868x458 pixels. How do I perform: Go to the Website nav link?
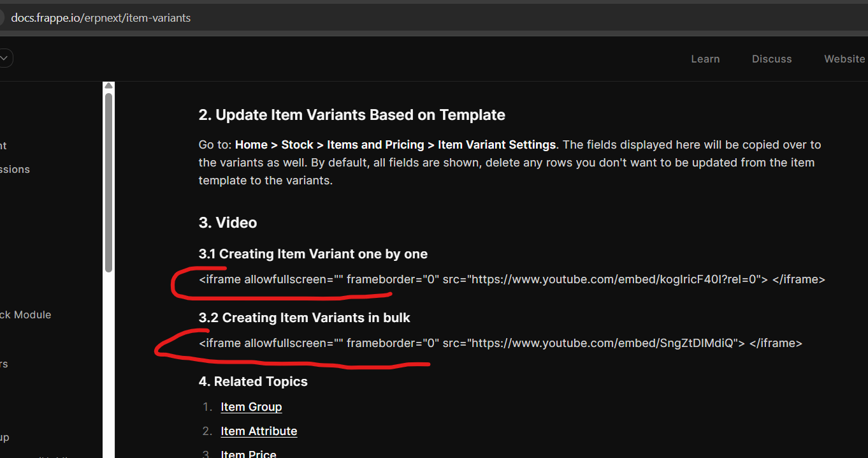click(x=844, y=59)
